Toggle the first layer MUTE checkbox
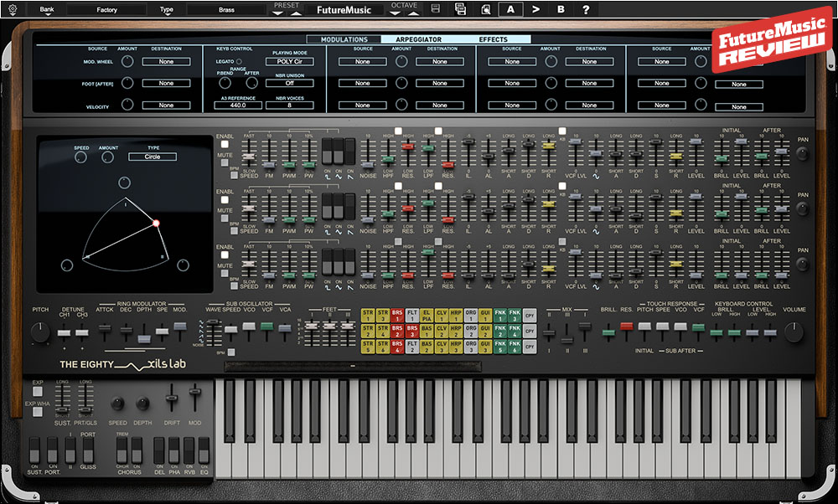838x504 pixels. [225, 163]
